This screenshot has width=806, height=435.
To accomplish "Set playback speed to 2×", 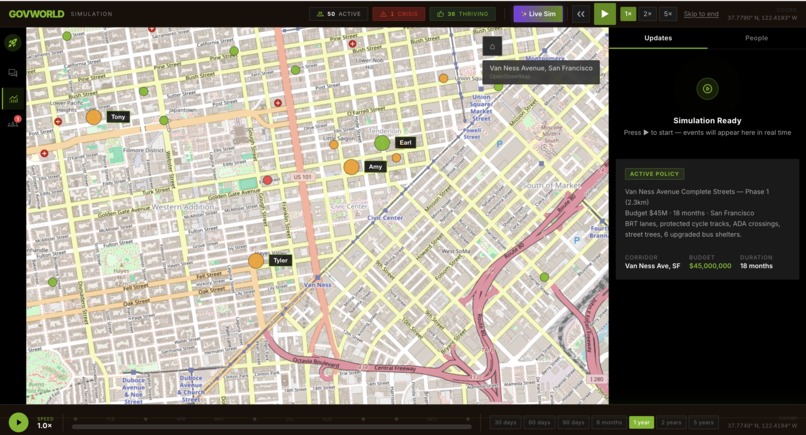I will (x=647, y=14).
